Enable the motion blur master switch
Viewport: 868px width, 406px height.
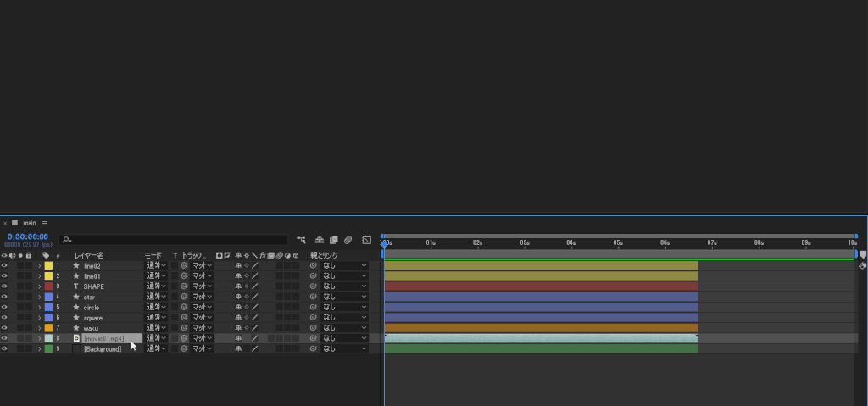pos(348,240)
